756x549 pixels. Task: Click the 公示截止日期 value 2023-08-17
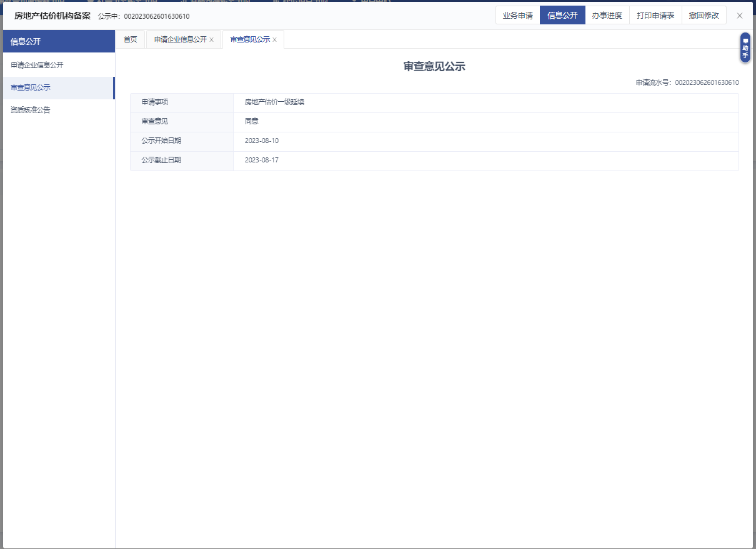(x=262, y=160)
